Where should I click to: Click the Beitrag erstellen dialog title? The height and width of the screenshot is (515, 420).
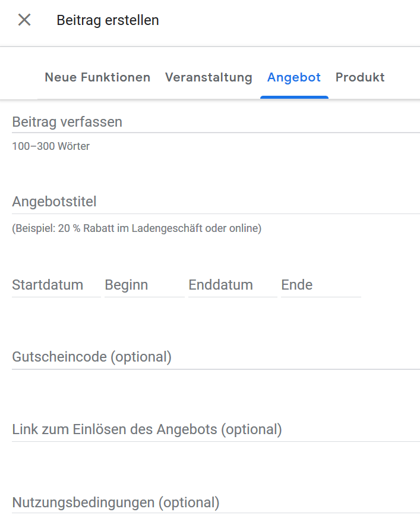tap(108, 20)
